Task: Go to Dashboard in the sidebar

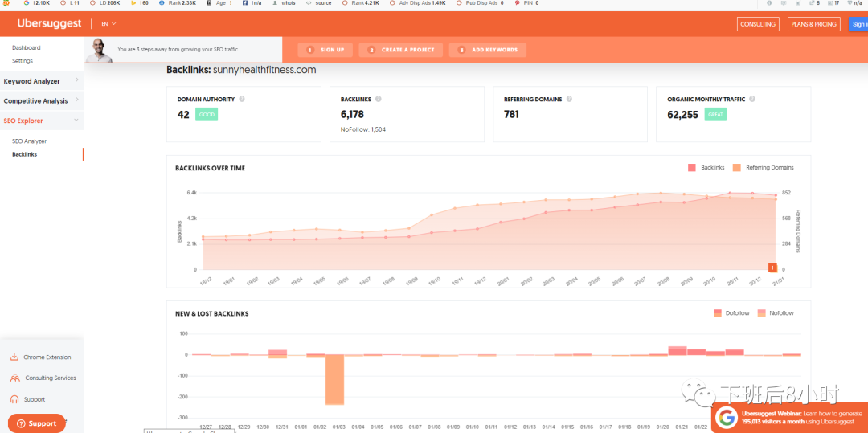Action: tap(26, 48)
